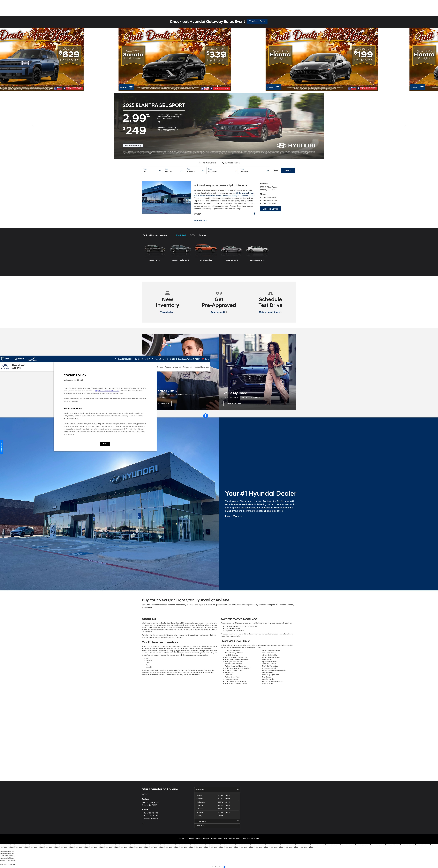The height and width of the screenshot is (868, 438).
Task: Open Facebook icon in footer
Action: tap(143, 824)
